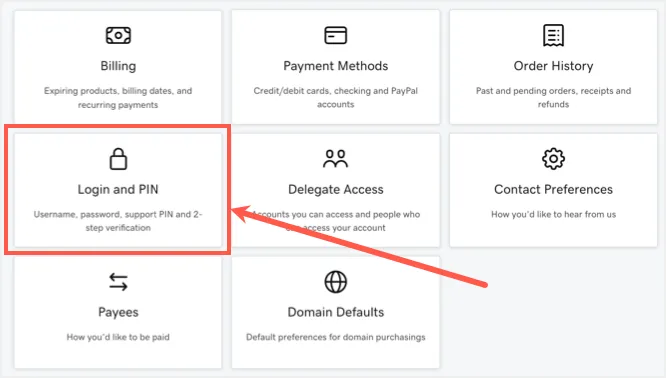Select the Domain Defaults heading
Screen dimensions: 666x378
coord(336,312)
